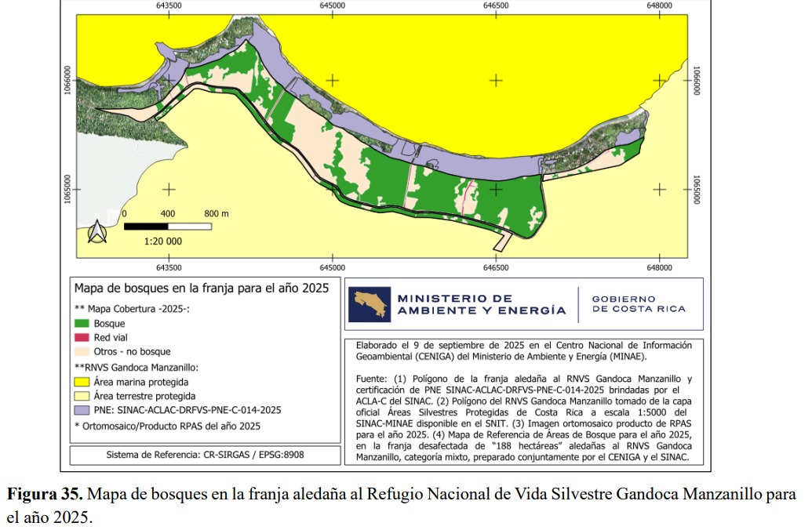Click the GOBIERNO DE COSTA RICA text
Image resolution: width=812 pixels, height=530 pixels.
point(639,304)
